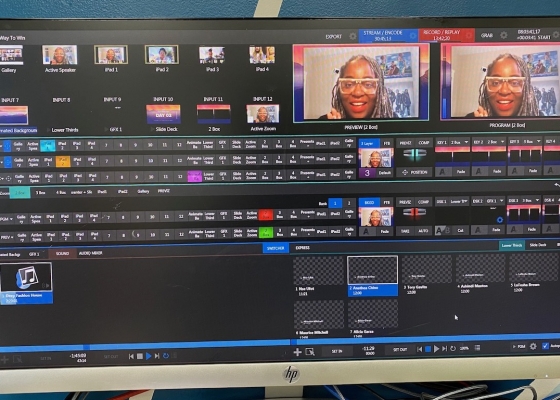This screenshot has height=400, width=560.
Task: Click the lower-thirds player settings gear
Action: pyautogui.click(x=533, y=346)
